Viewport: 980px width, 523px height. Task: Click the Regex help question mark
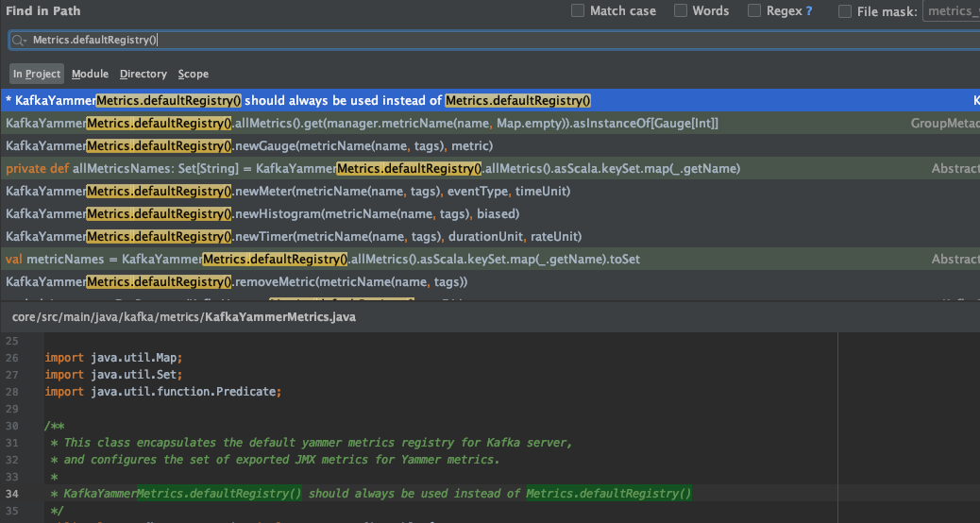pos(808,11)
